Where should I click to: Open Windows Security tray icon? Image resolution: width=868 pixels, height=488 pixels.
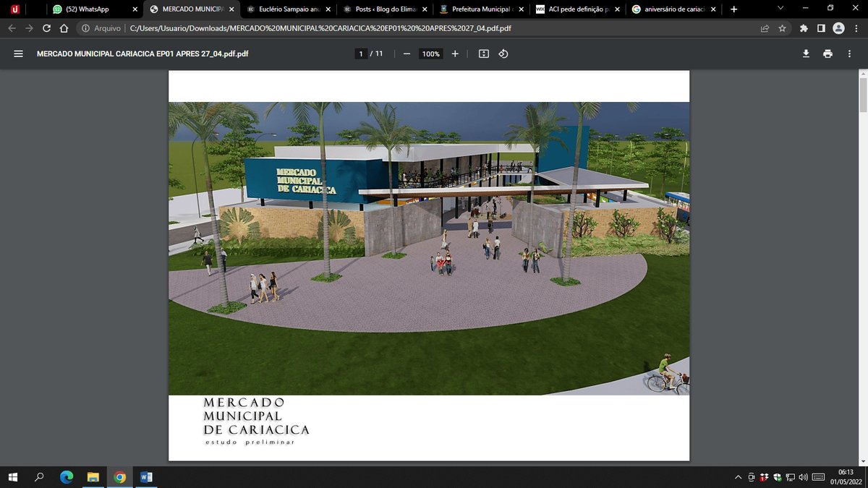[776, 477]
